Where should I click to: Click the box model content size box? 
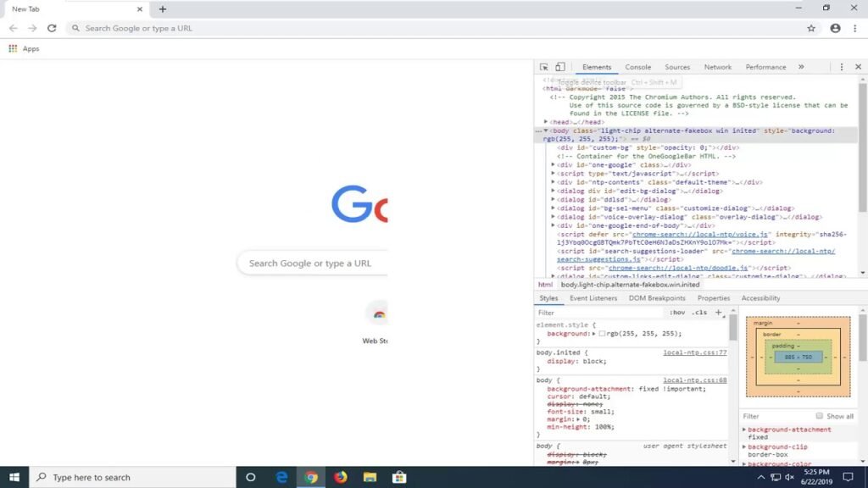coord(798,358)
